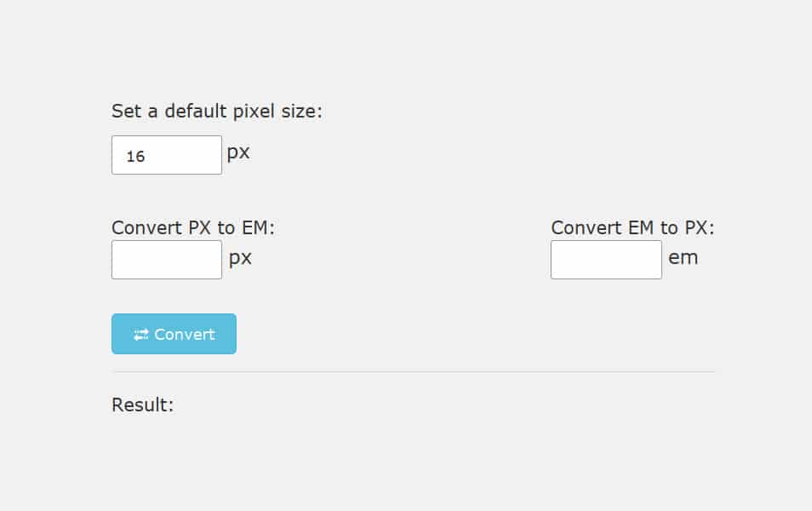812x511 pixels.
Task: Click the em label beside the EM input
Action: tap(683, 258)
